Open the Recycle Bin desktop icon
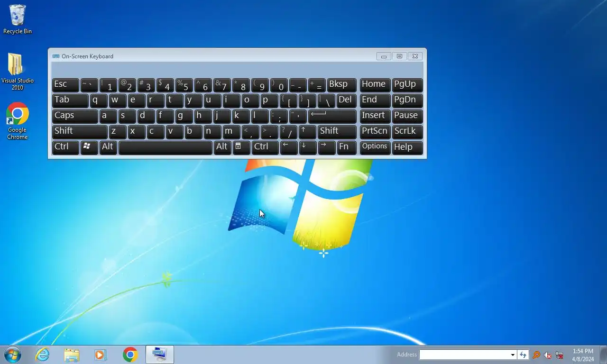The height and width of the screenshot is (364, 607). click(x=18, y=19)
